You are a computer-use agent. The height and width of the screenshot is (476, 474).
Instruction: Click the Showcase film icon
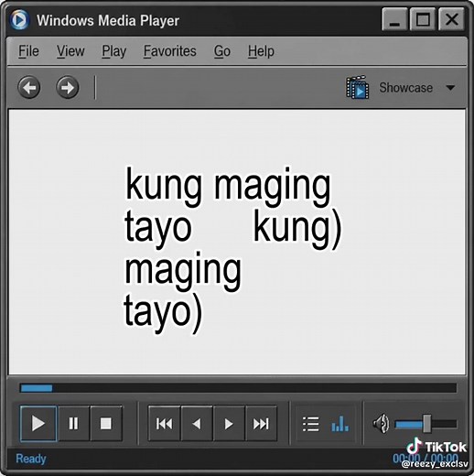pyautogui.click(x=358, y=87)
